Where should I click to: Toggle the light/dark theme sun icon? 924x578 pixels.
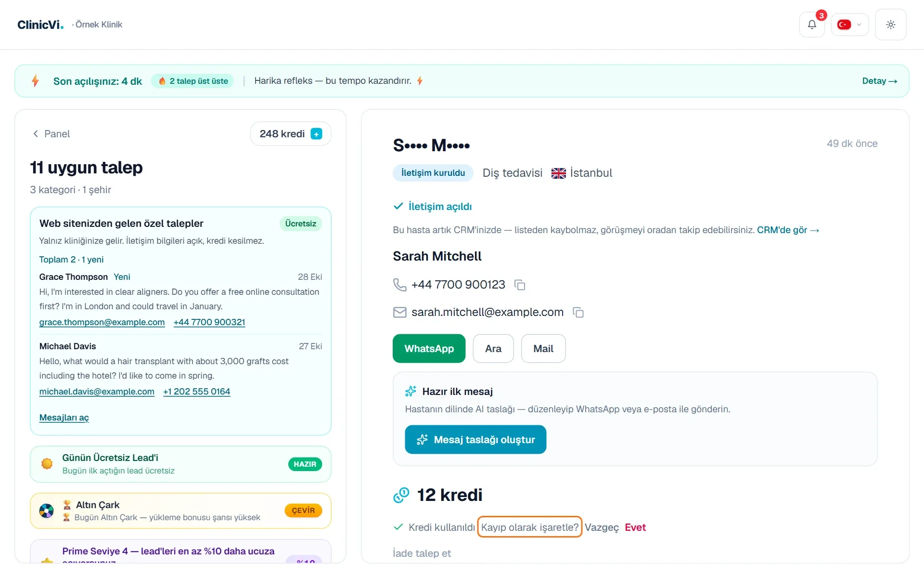click(x=890, y=25)
